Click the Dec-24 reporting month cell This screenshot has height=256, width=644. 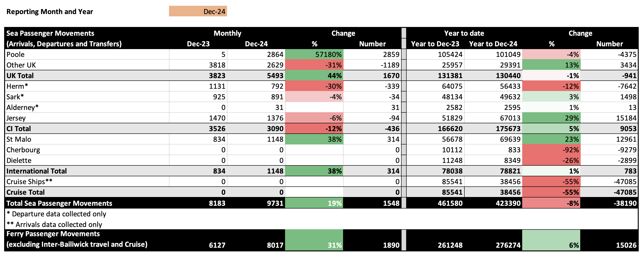tap(198, 12)
